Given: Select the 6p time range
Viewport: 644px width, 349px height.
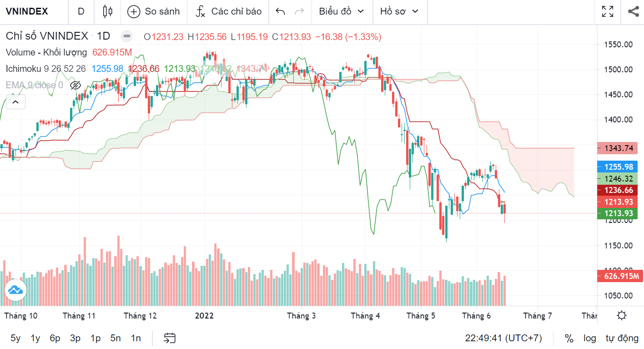Looking at the screenshot, I should [x=55, y=338].
